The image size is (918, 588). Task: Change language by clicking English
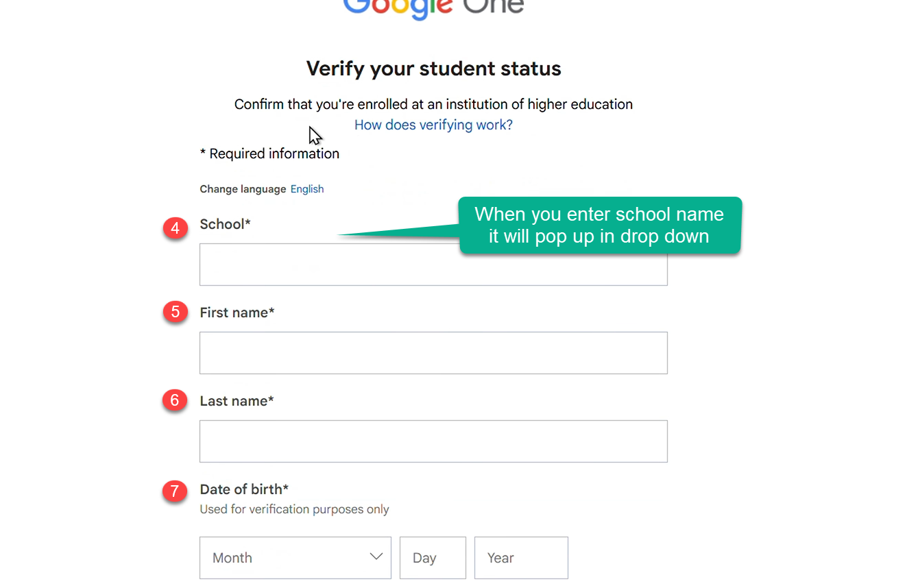point(306,188)
